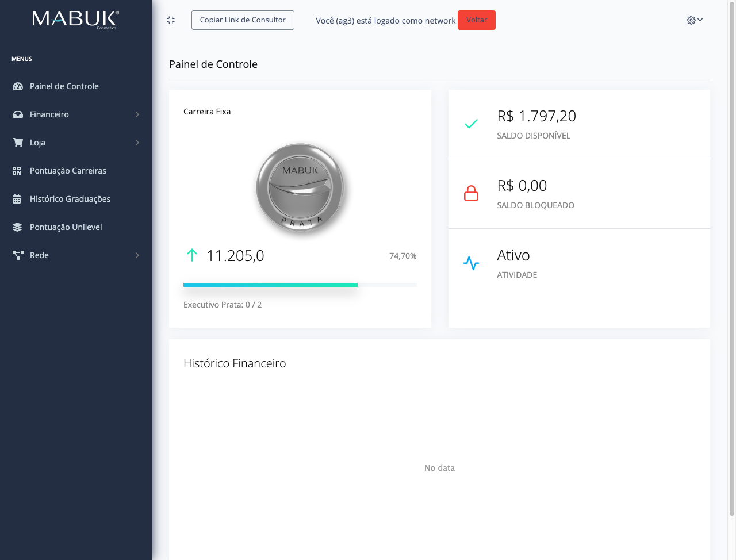Click the dashboard gauge icon in sidebar
This screenshot has width=736, height=560.
point(18,86)
